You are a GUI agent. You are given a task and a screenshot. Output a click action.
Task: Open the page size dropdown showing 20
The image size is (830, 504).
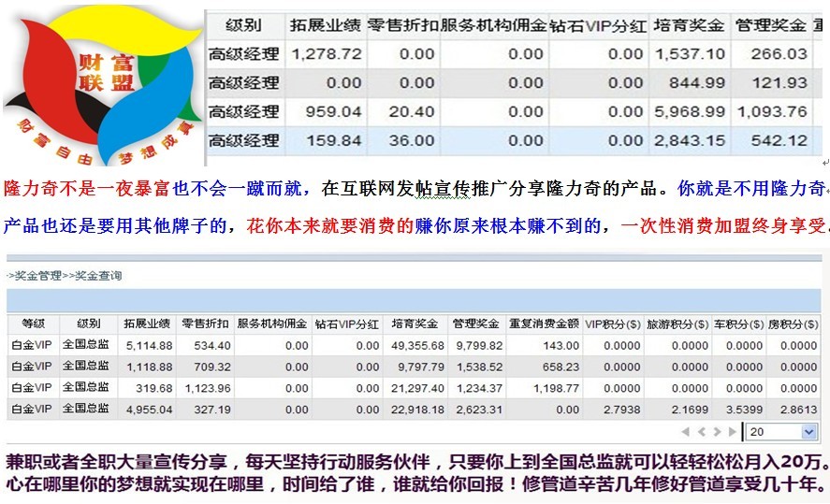(x=780, y=432)
